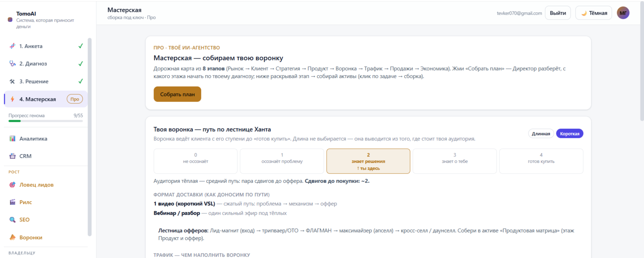Click the moon icon in theme button
Screen dimensions: 644x258
584,13
